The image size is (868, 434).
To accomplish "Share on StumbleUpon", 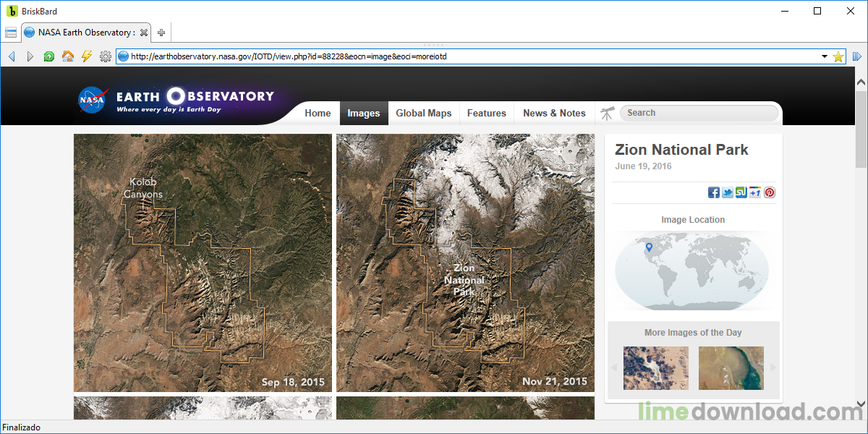I will [741, 192].
